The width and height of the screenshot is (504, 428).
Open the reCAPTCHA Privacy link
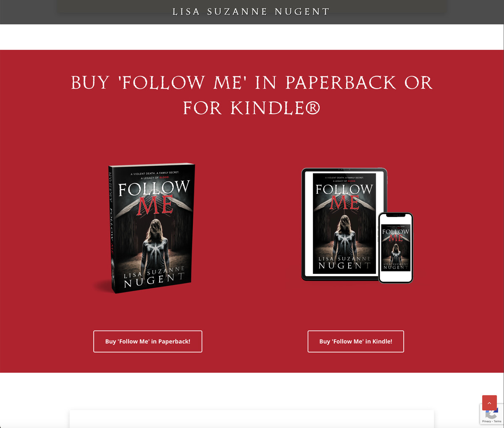tap(486, 421)
